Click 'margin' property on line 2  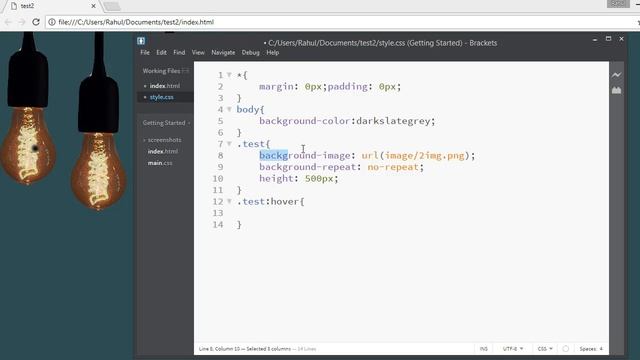(276, 87)
